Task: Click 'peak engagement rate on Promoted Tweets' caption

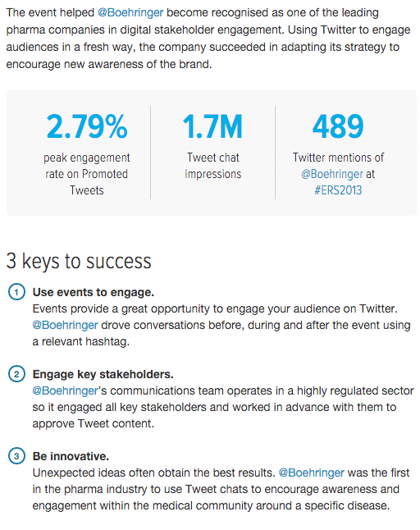Action: (87, 174)
